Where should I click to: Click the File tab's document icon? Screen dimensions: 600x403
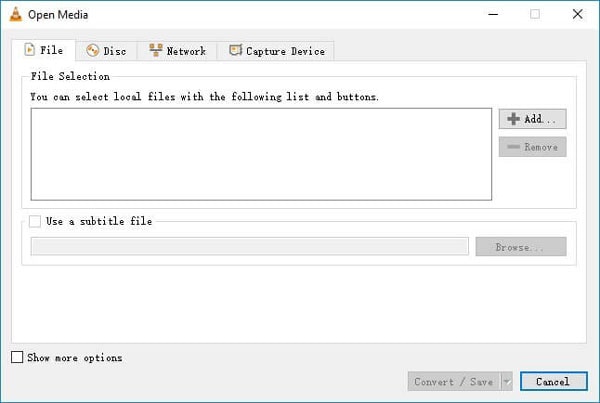29,50
